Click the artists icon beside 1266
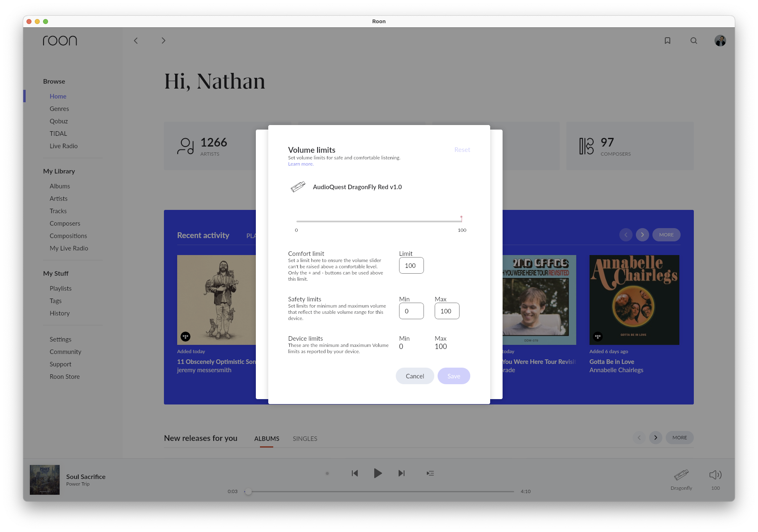The width and height of the screenshot is (758, 532). (x=185, y=146)
